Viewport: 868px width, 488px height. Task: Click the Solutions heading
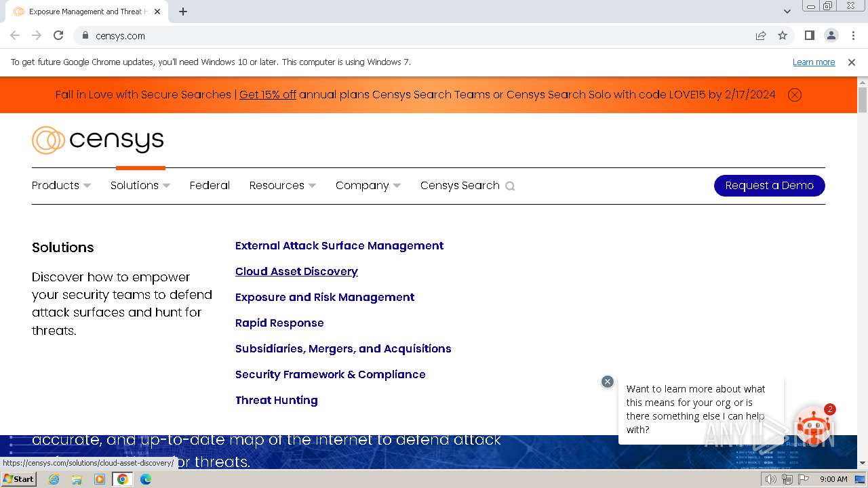63,247
